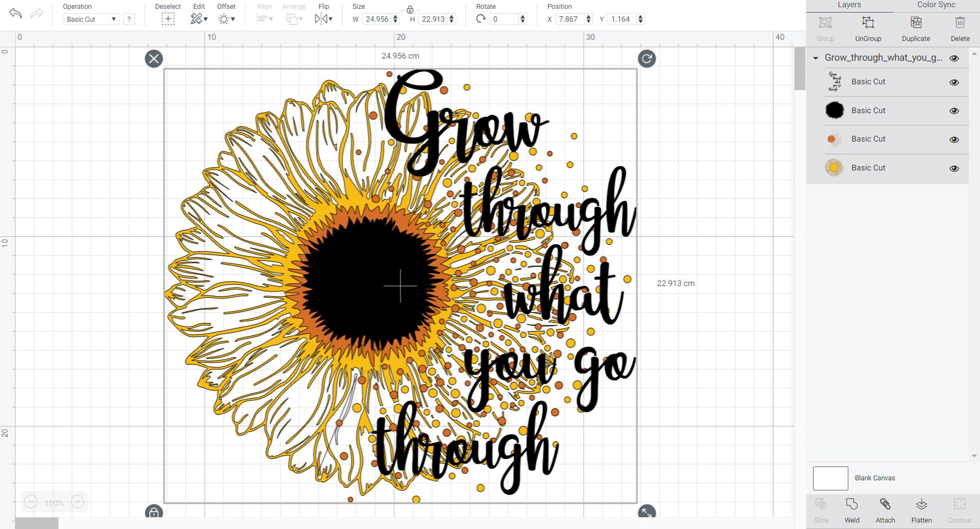Duplicate the selected layers

(915, 22)
